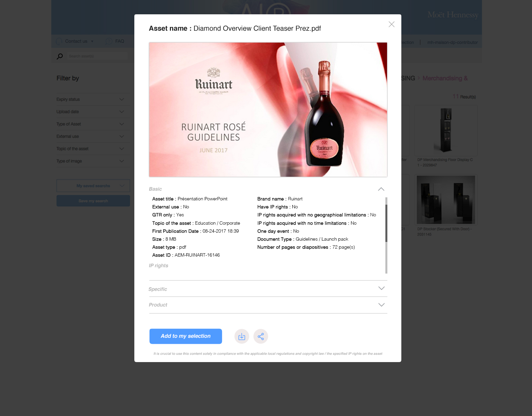Image resolution: width=532 pixels, height=416 pixels.
Task: Click the Merchandising & breadcrumb link
Action: (445, 78)
